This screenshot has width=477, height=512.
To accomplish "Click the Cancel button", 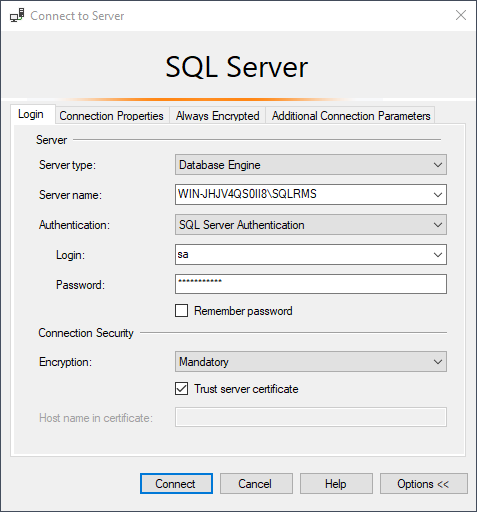I will (x=256, y=484).
